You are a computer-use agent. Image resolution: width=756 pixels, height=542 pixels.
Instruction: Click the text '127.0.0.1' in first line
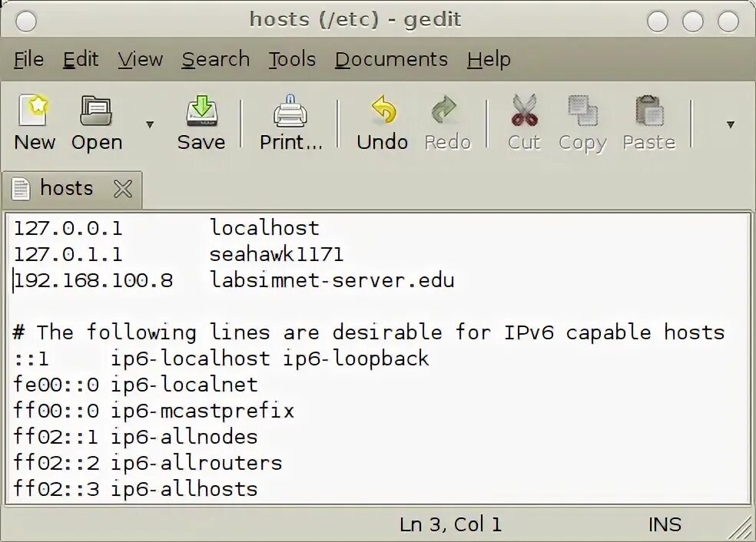pyautogui.click(x=68, y=228)
